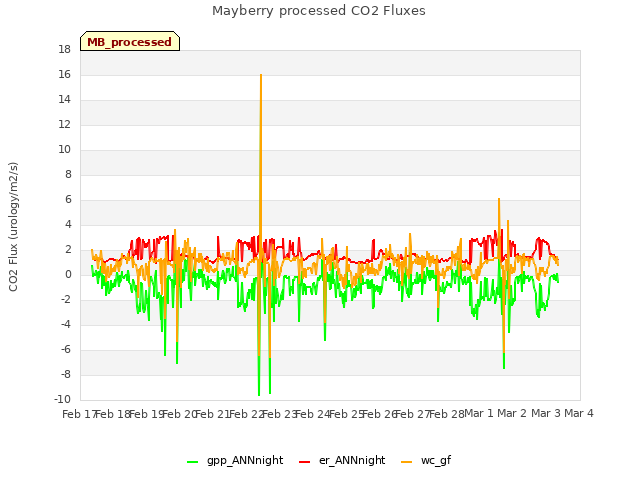Image resolution: width=640 pixels, height=480 pixels.
Task: Click the chart title Mayberry processed CO2 Fluxes
Action: click(x=319, y=11)
